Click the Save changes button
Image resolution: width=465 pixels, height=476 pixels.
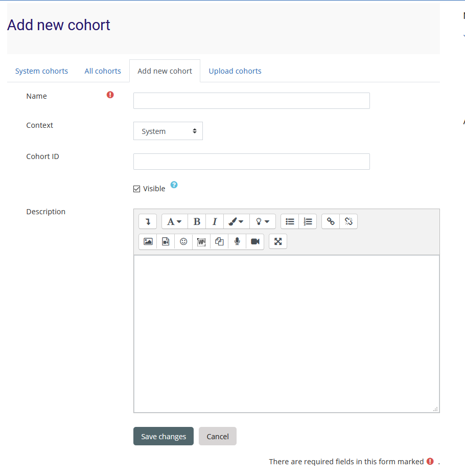coord(164,436)
